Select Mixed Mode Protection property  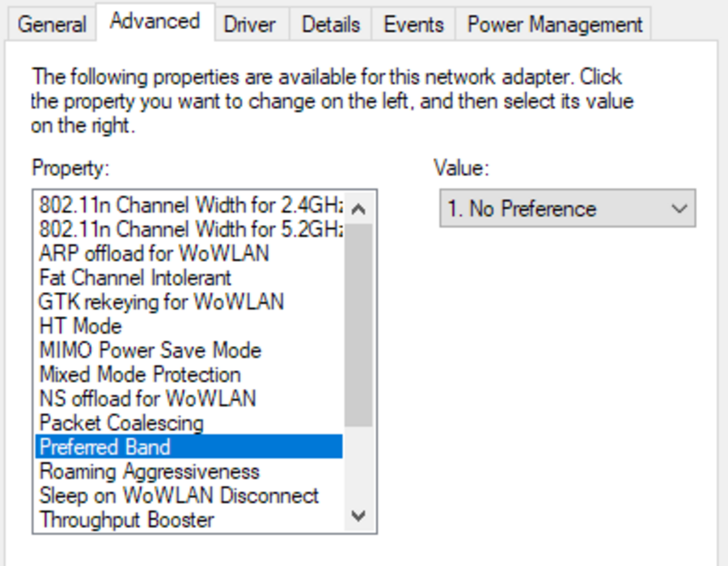189,374
